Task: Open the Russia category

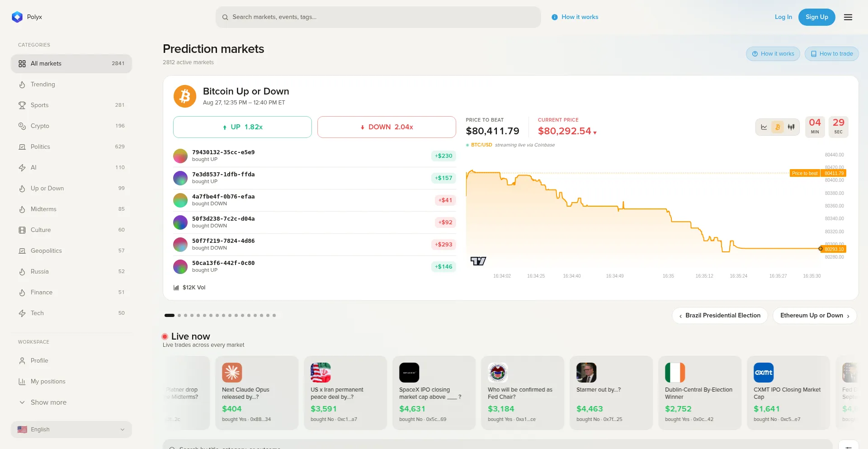Action: pyautogui.click(x=71, y=272)
